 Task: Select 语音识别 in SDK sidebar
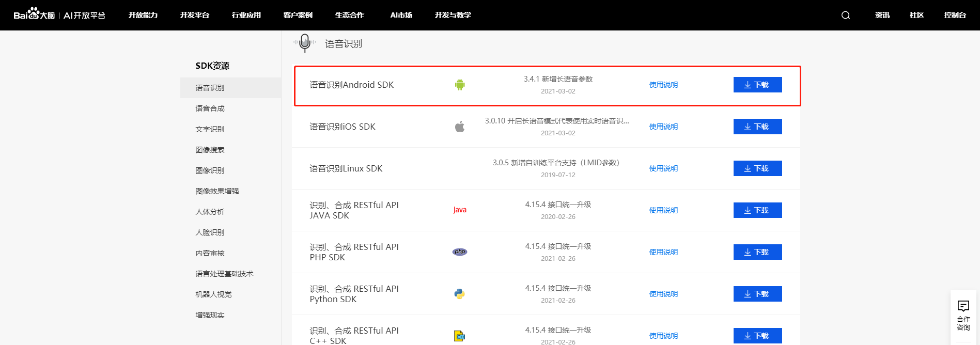[231, 88]
